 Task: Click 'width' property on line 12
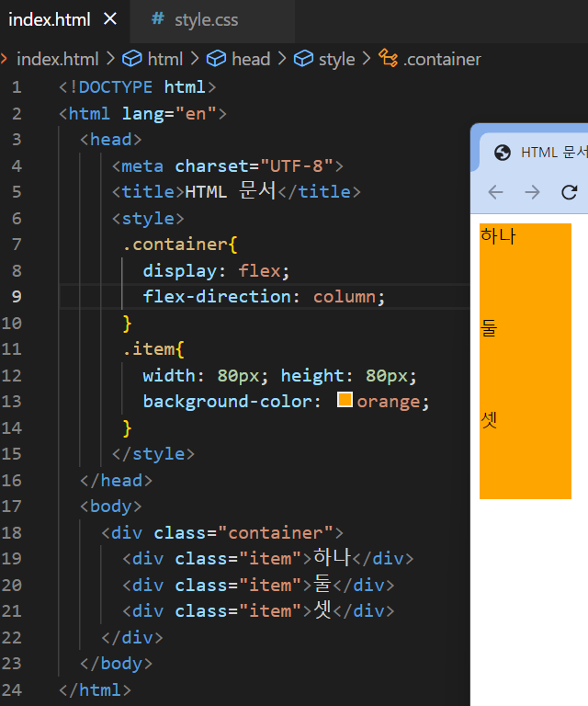pyautogui.click(x=169, y=376)
